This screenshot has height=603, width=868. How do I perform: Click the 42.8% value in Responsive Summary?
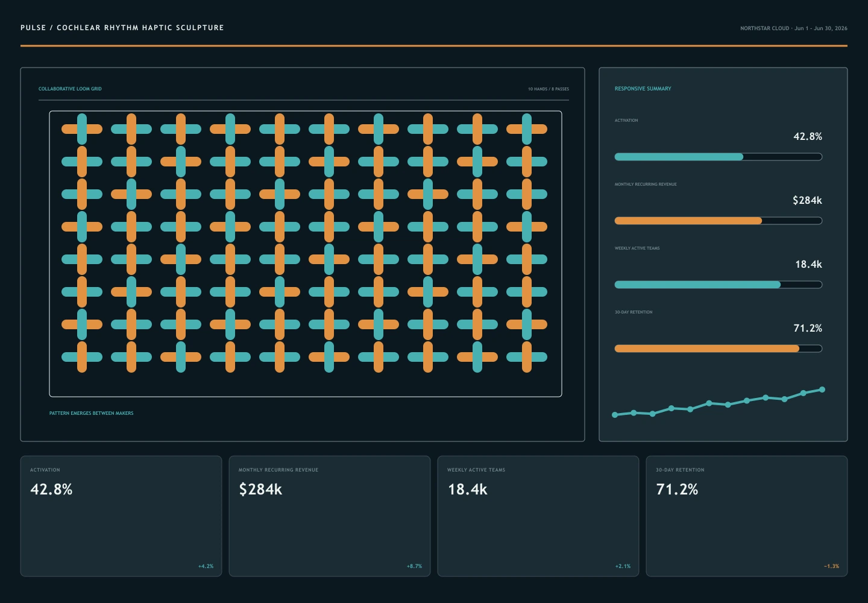point(808,136)
